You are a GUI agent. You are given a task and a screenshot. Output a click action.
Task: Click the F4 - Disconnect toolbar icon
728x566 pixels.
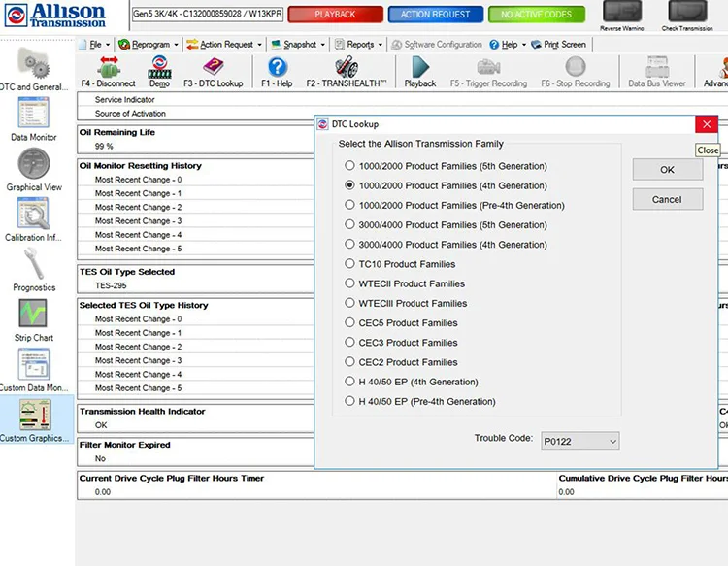click(108, 72)
